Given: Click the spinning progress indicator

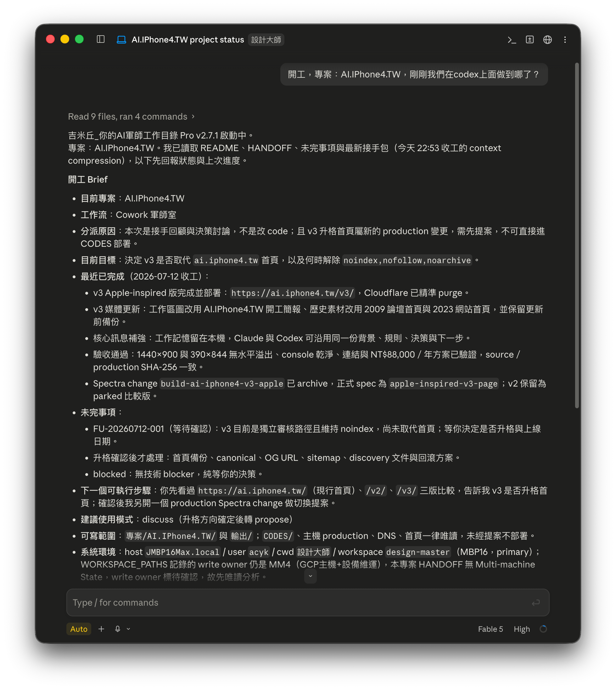Looking at the screenshot, I should pos(543,629).
